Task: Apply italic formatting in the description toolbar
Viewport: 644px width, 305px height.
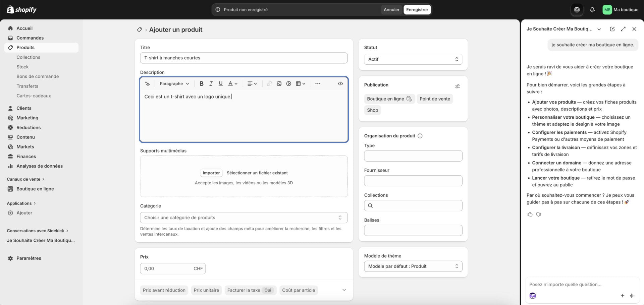Action: click(211, 83)
